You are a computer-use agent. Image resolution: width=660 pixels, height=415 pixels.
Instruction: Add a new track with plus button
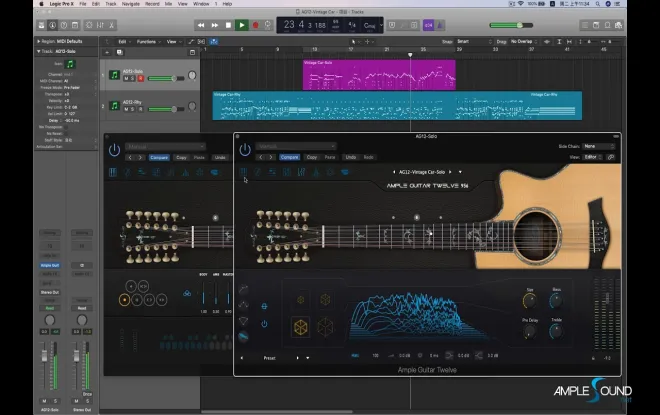tap(107, 52)
